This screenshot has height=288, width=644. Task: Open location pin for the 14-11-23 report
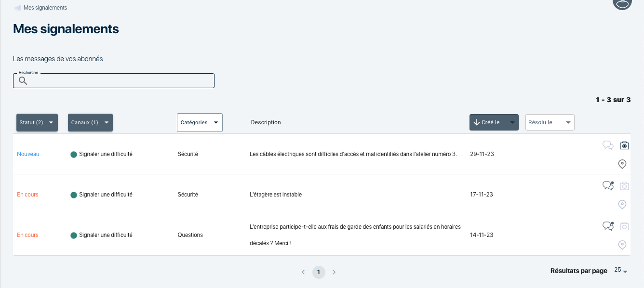622,245
